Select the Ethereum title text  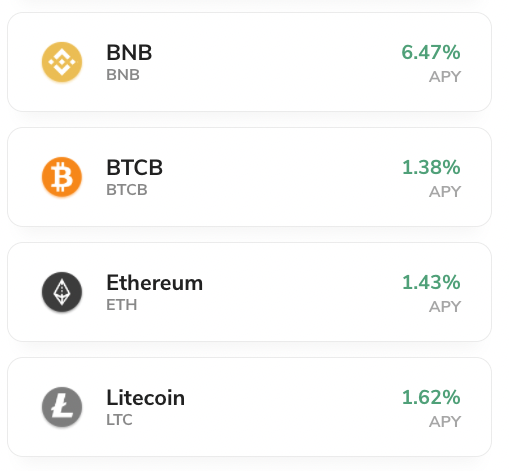tap(155, 283)
